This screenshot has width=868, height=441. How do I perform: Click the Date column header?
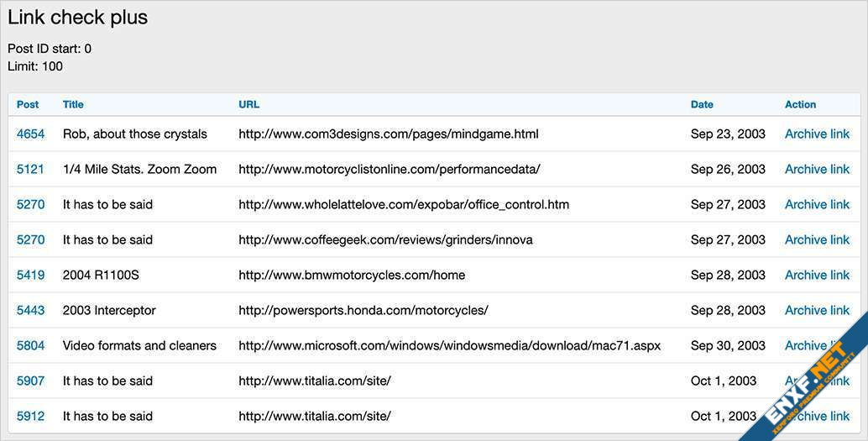(702, 104)
